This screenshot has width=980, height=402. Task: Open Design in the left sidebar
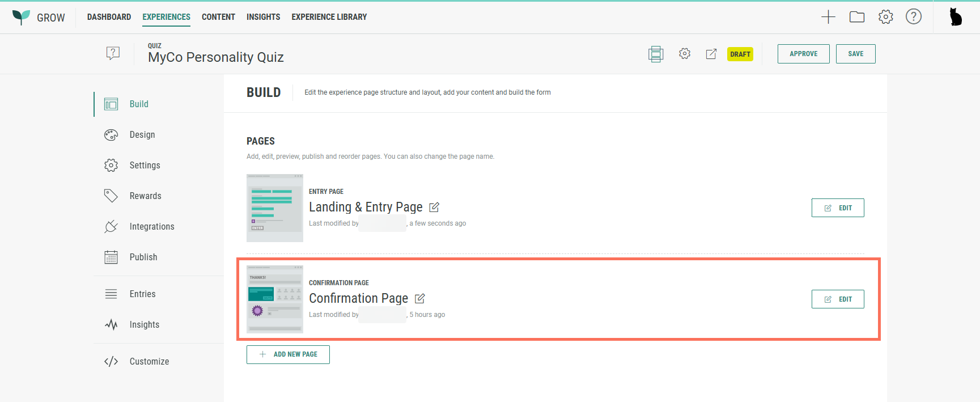(x=142, y=135)
